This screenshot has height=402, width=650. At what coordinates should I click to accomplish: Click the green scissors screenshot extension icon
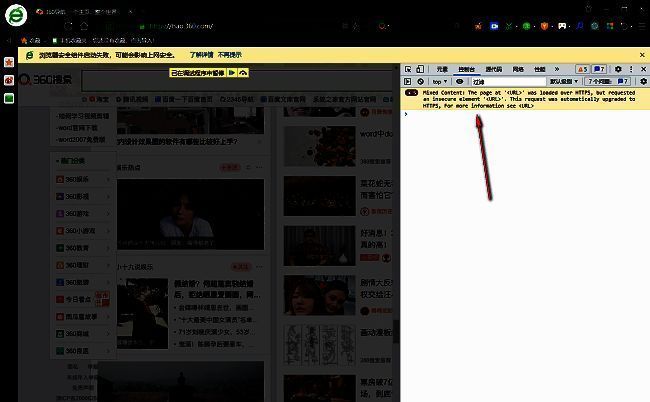509,26
